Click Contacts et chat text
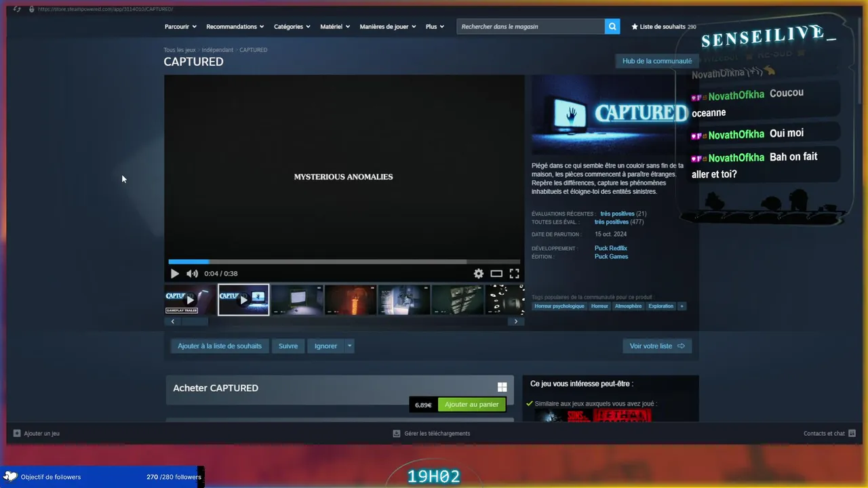 tap(824, 433)
